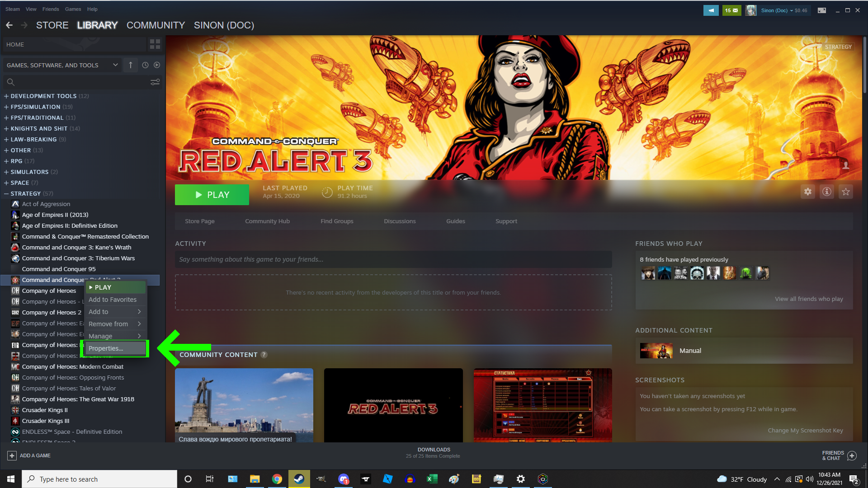Open the Store Page link
The width and height of the screenshot is (868, 488).
click(x=200, y=221)
